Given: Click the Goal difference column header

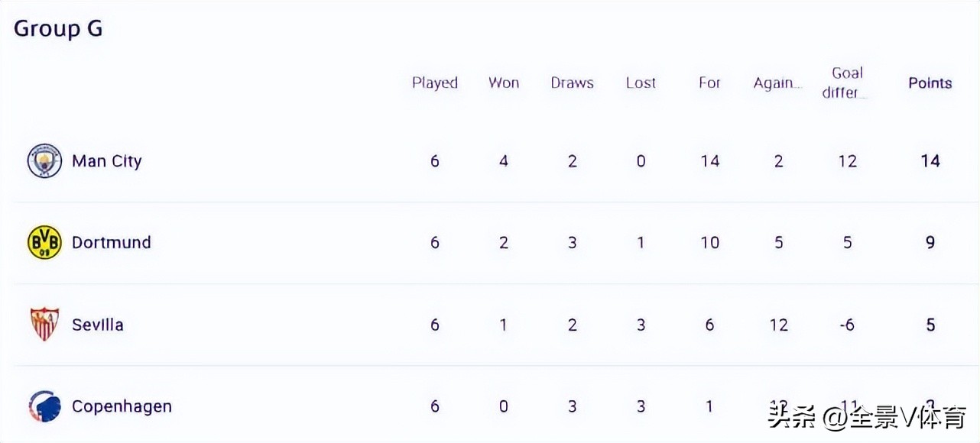Looking at the screenshot, I should (846, 82).
